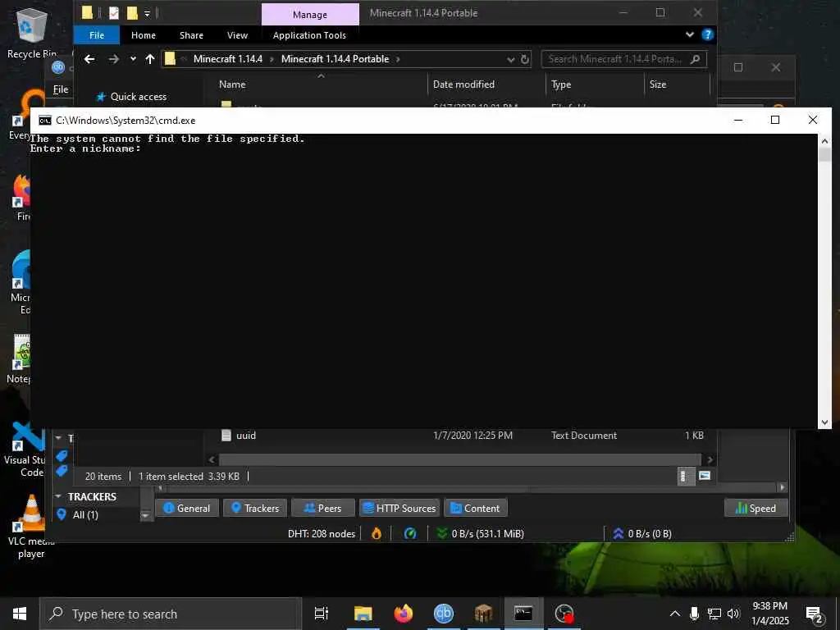Click the New folder icon in Explorer's title bar

(x=132, y=13)
